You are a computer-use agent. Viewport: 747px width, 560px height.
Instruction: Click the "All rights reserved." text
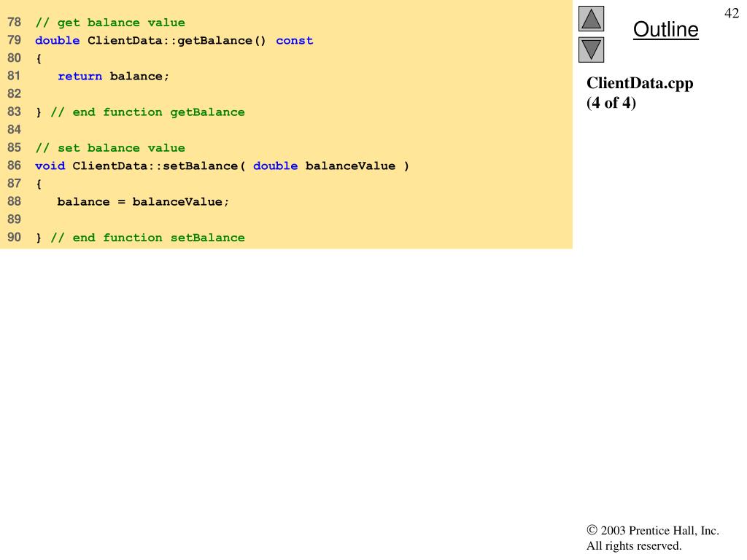(x=634, y=545)
